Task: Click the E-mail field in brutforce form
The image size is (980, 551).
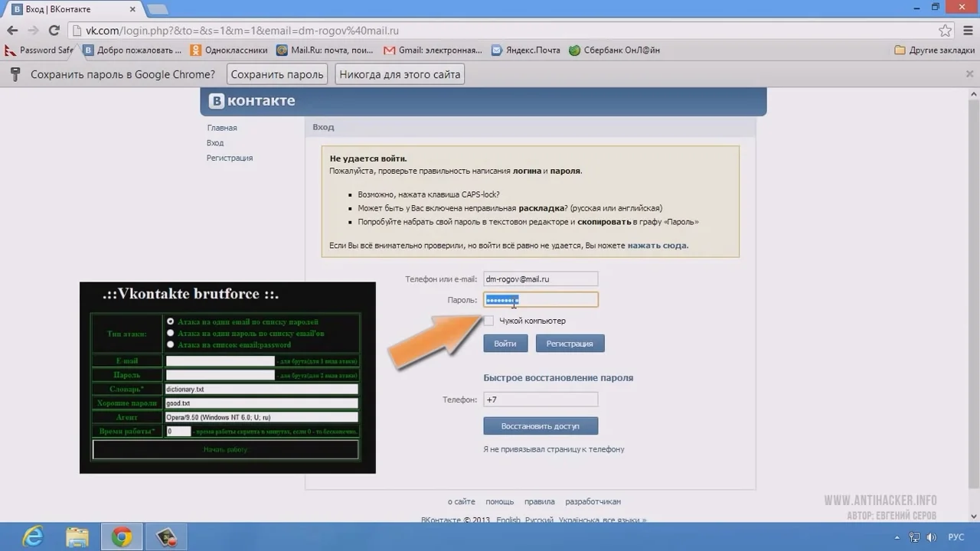Action: (220, 361)
